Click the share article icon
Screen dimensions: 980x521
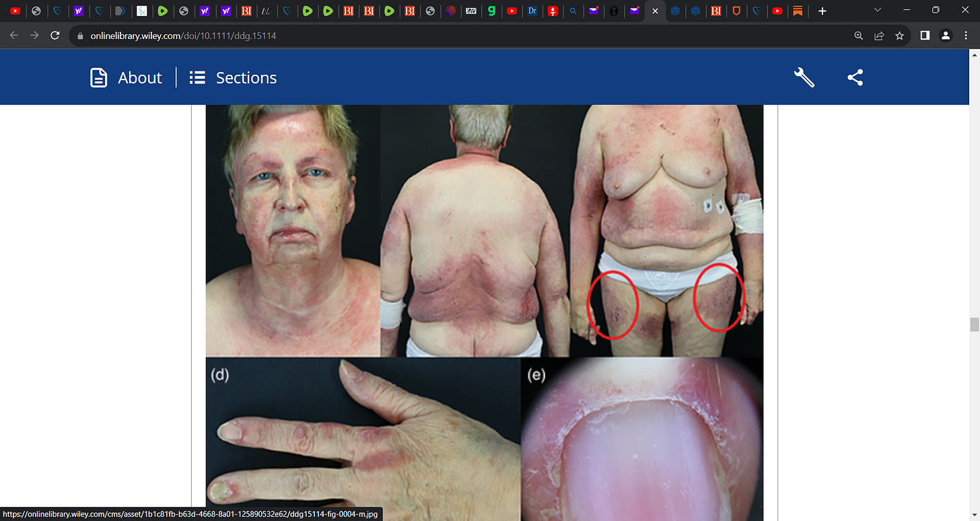(855, 77)
